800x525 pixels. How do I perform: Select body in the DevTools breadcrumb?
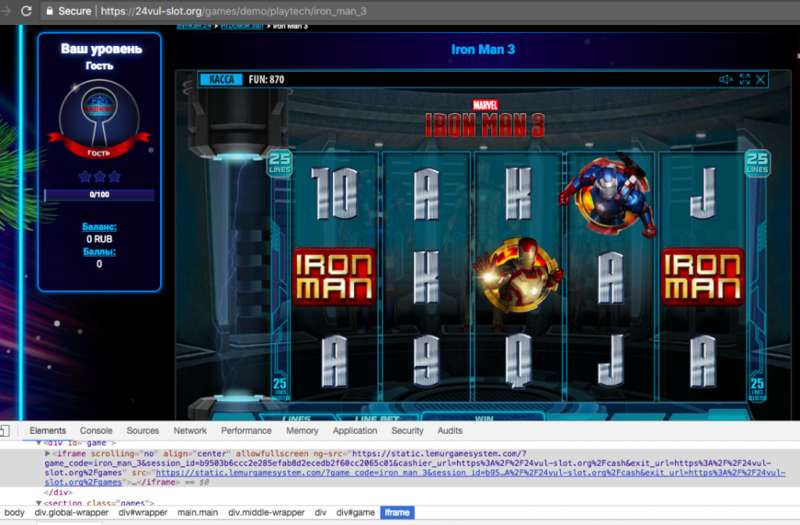14,513
